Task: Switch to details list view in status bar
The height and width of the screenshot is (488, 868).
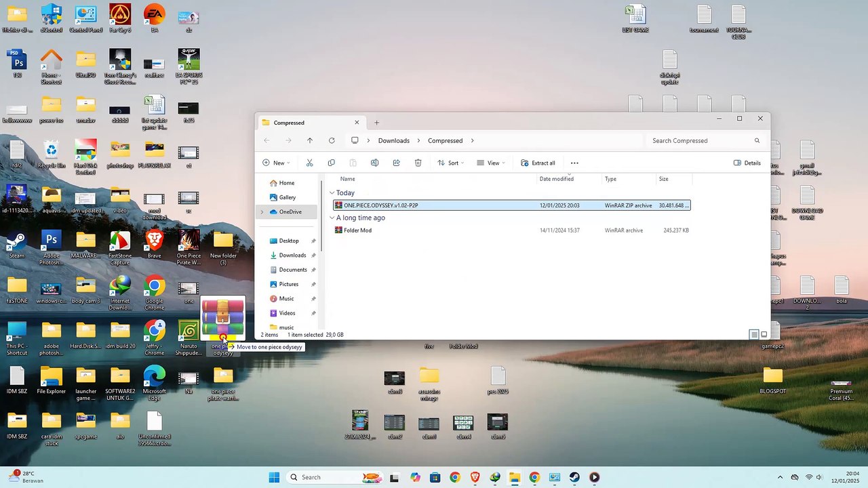Action: click(x=753, y=335)
